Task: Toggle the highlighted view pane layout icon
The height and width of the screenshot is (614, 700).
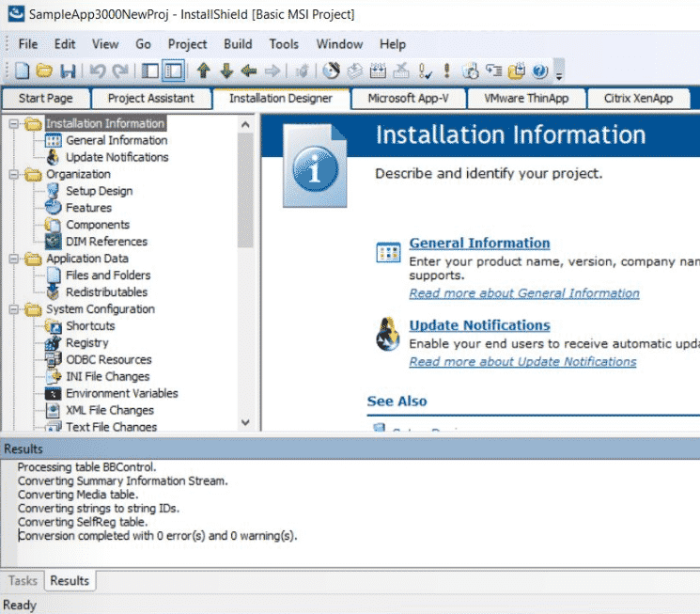Action: [x=174, y=71]
